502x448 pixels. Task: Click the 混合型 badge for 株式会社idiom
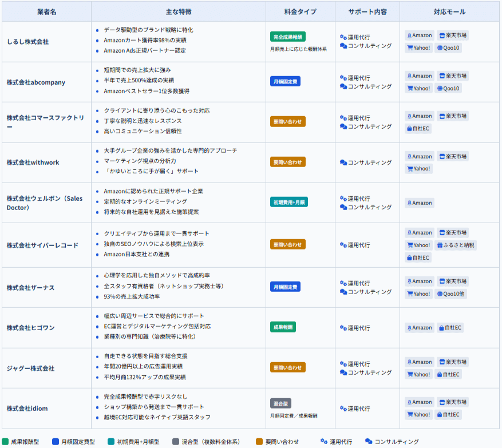pyautogui.click(x=280, y=403)
